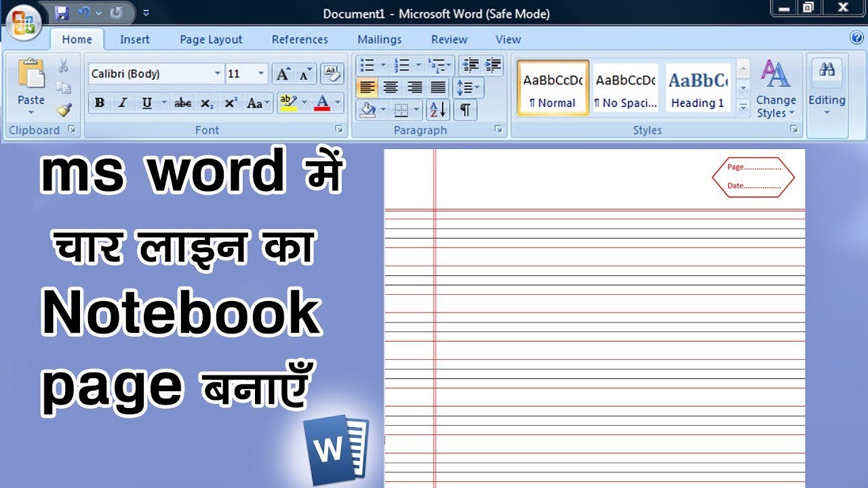Apply the No Spacing style

point(625,88)
